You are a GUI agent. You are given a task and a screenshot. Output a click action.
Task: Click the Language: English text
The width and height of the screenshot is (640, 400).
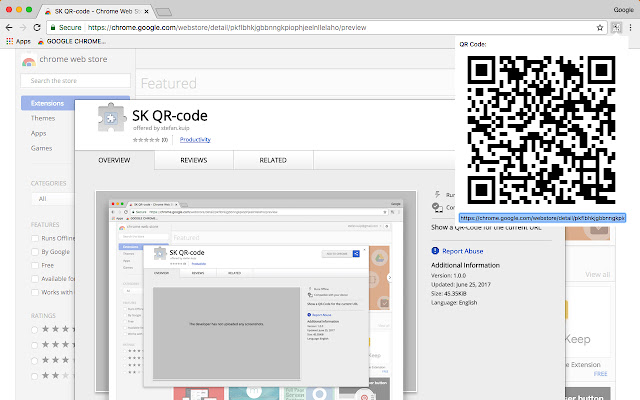click(x=454, y=302)
